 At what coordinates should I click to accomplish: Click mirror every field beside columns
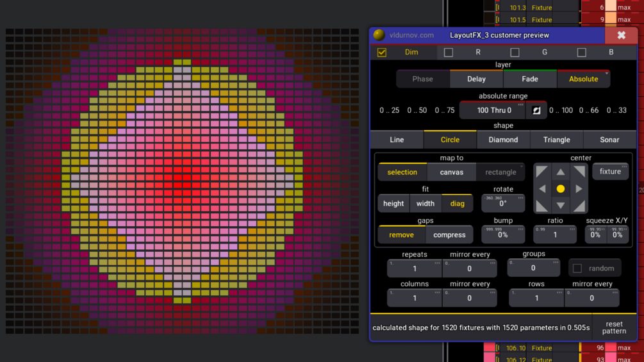tap(470, 298)
